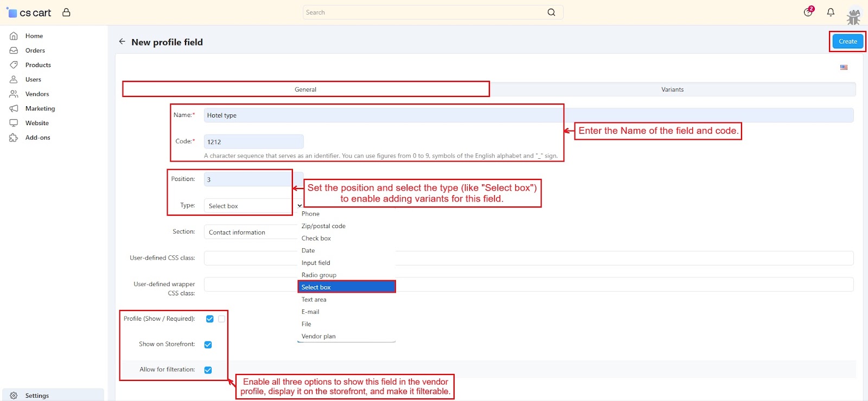Select the General tab
868x401 pixels.
[305, 89]
